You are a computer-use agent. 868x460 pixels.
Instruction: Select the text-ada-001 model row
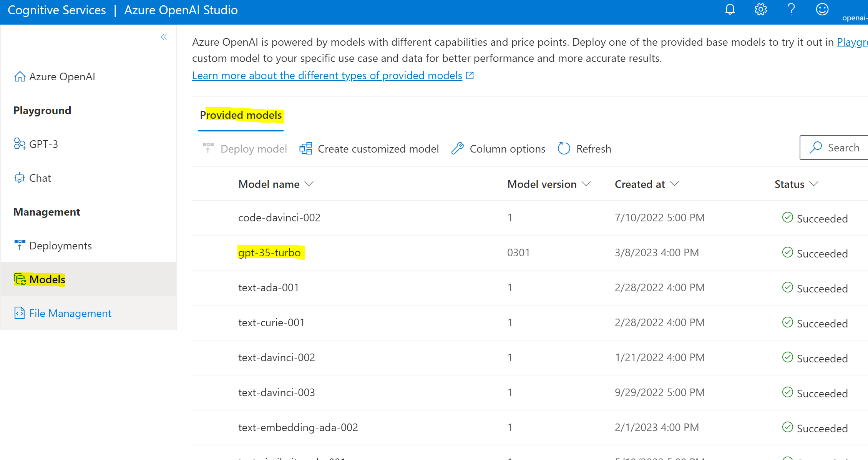(x=530, y=288)
